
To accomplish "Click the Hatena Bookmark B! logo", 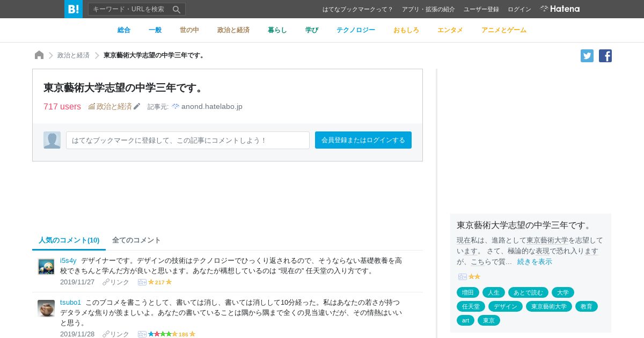I will point(74,9).
